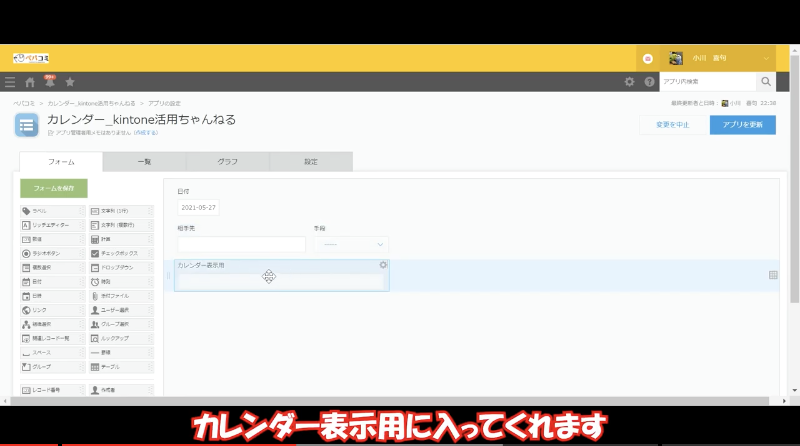Select the ラジオボタン field in the palette
The height and width of the screenshot is (446, 800).
pyautogui.click(x=52, y=254)
